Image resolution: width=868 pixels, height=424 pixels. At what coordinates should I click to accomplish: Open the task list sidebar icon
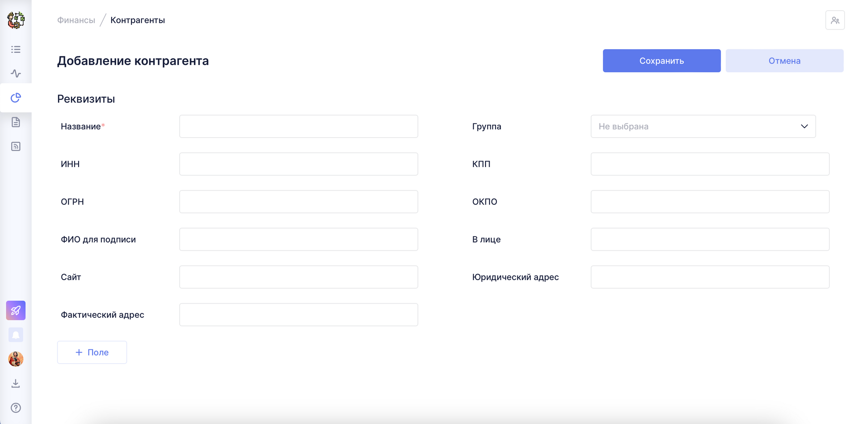click(16, 49)
